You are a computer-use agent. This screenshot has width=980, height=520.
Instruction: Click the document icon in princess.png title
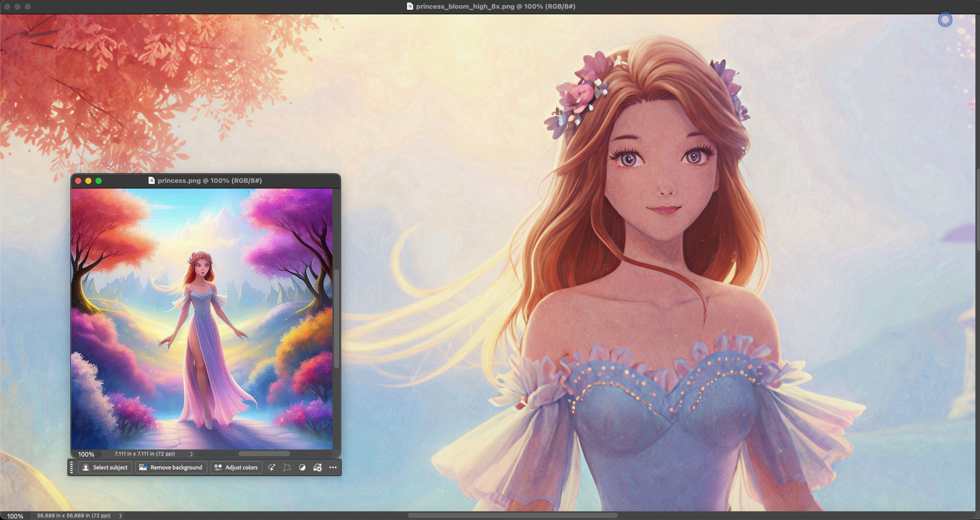tap(151, 180)
